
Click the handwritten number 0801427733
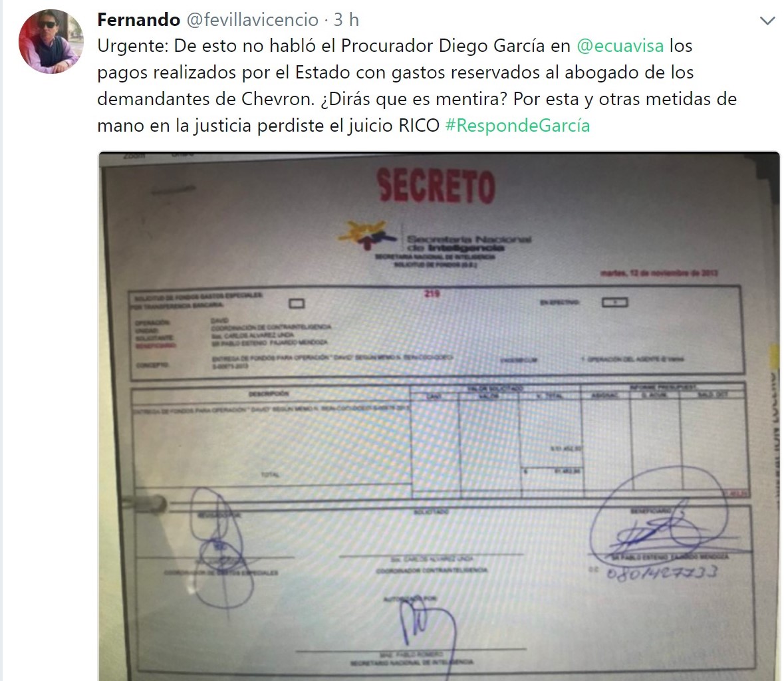tap(662, 571)
